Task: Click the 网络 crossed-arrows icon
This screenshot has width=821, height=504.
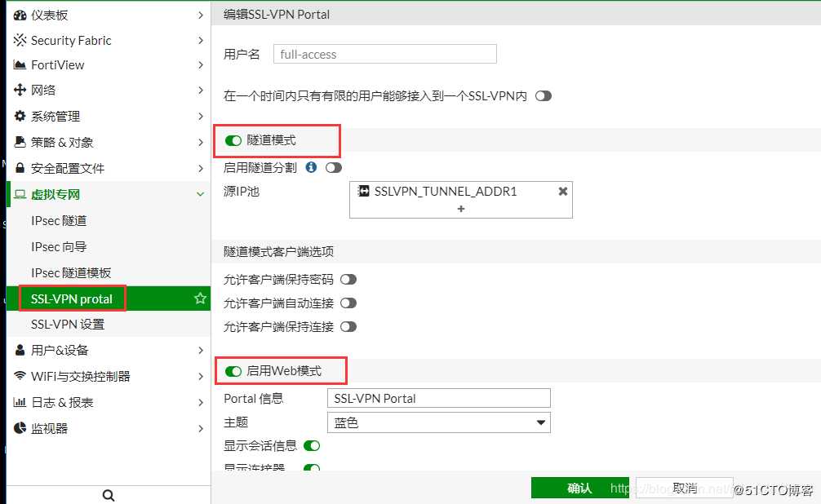Action: click(20, 90)
